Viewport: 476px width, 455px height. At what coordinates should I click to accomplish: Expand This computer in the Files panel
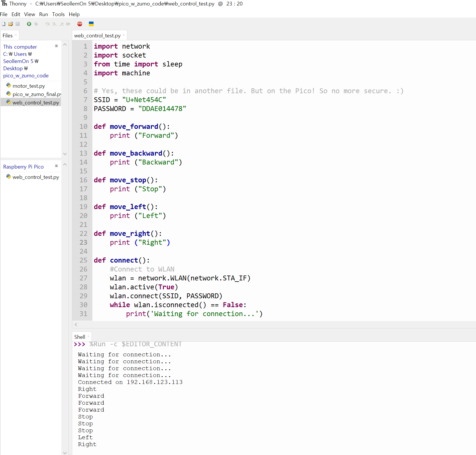point(20,47)
